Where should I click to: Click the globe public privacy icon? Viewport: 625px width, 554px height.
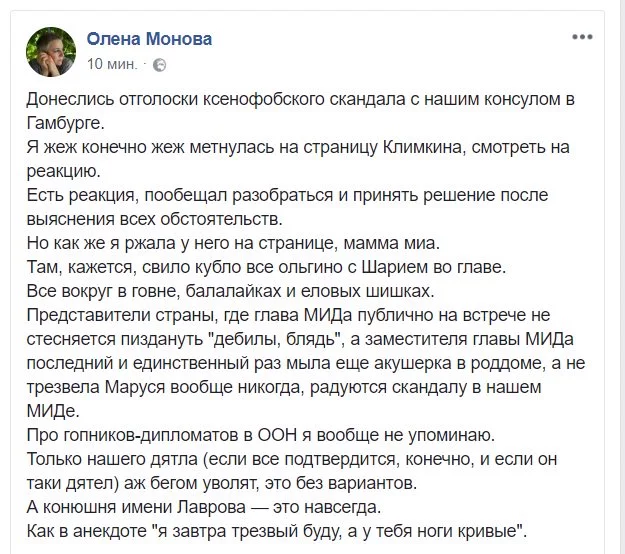coord(159,65)
